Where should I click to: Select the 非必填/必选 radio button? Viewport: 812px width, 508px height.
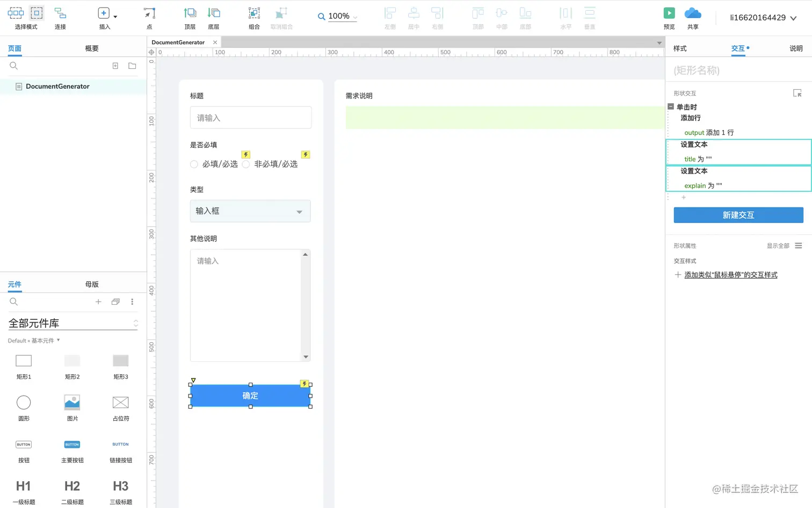(x=245, y=164)
